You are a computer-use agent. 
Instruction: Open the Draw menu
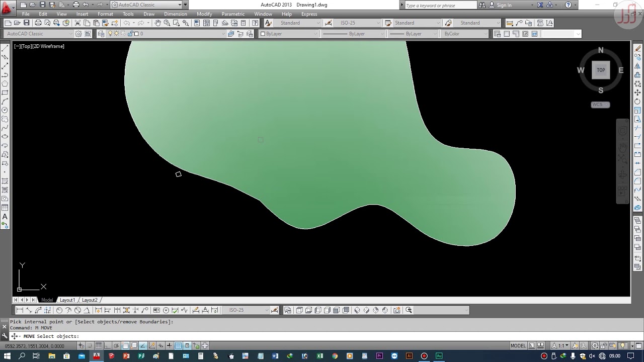(149, 14)
